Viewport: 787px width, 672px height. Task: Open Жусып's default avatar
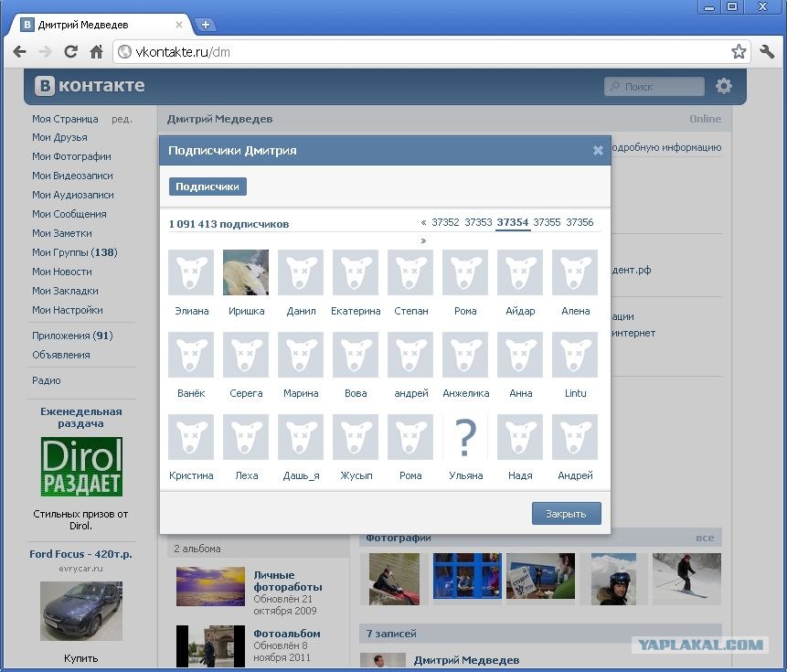click(356, 437)
